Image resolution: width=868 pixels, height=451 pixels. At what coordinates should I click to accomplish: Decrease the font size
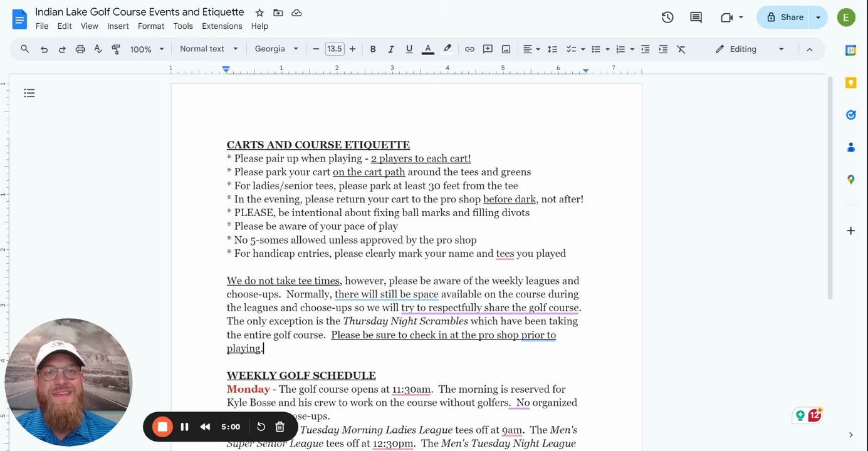point(316,49)
